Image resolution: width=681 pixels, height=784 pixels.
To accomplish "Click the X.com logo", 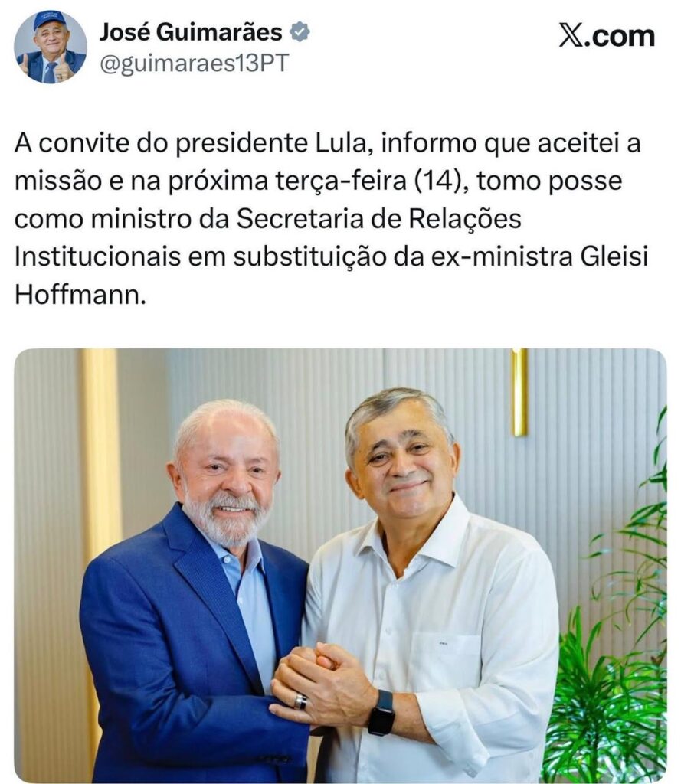I will pos(607,36).
